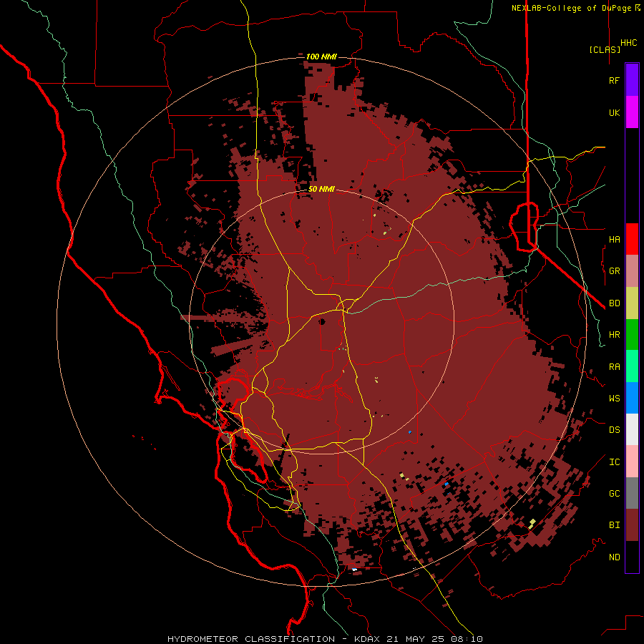Click the HA red legend swatch
Viewport: 644px width, 644px height.
(632, 239)
